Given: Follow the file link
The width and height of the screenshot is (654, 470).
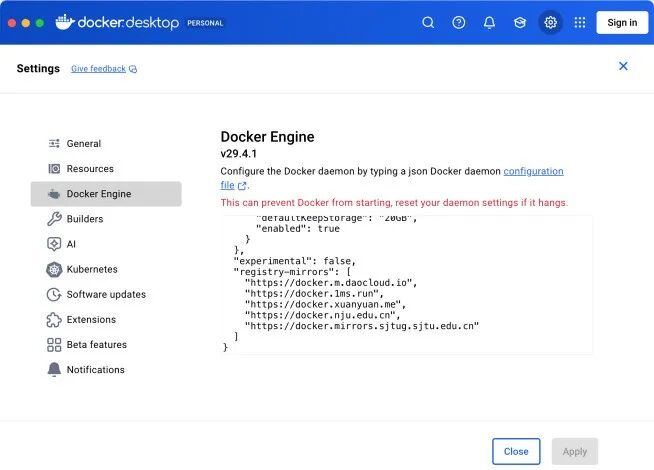Looking at the screenshot, I should 227,185.
